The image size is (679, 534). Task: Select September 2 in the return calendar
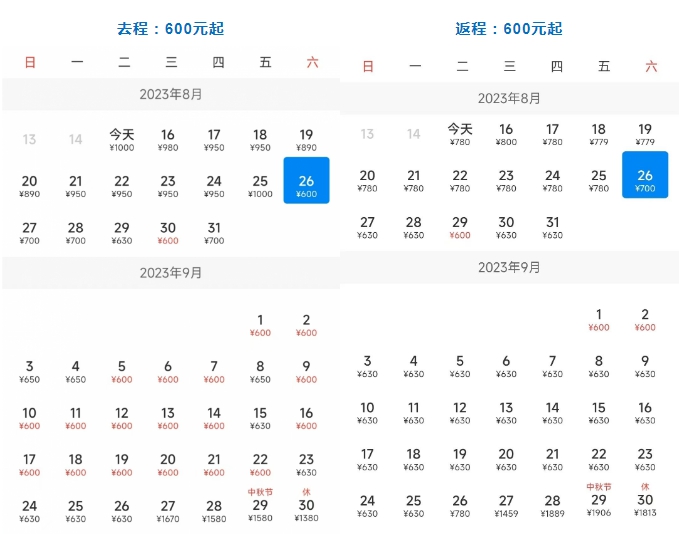pos(645,320)
